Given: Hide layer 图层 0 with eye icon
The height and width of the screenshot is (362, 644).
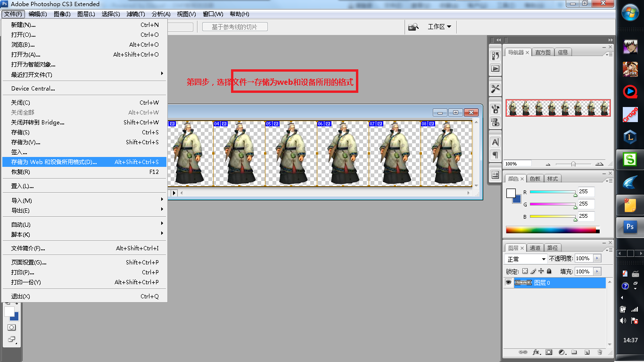Looking at the screenshot, I should (509, 282).
